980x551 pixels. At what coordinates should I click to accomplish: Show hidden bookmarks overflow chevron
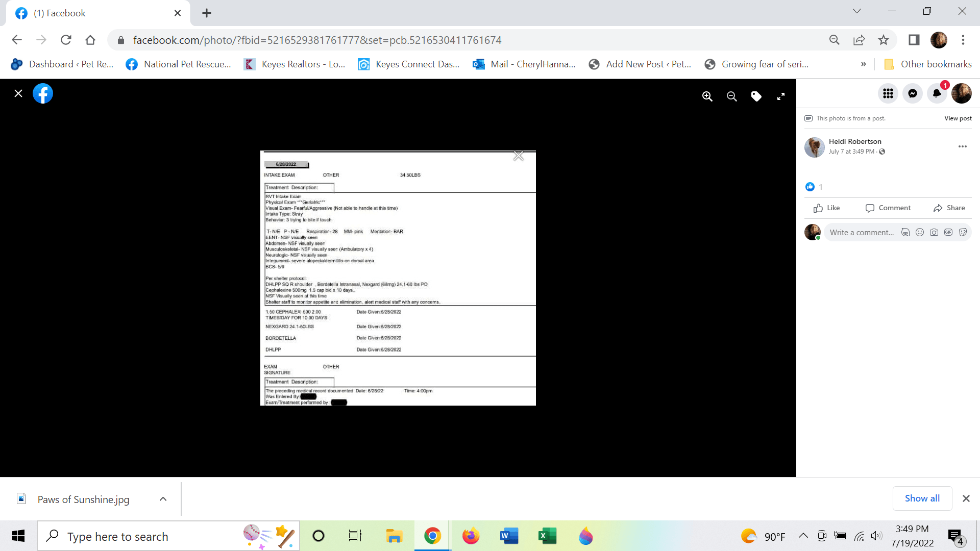(x=863, y=64)
